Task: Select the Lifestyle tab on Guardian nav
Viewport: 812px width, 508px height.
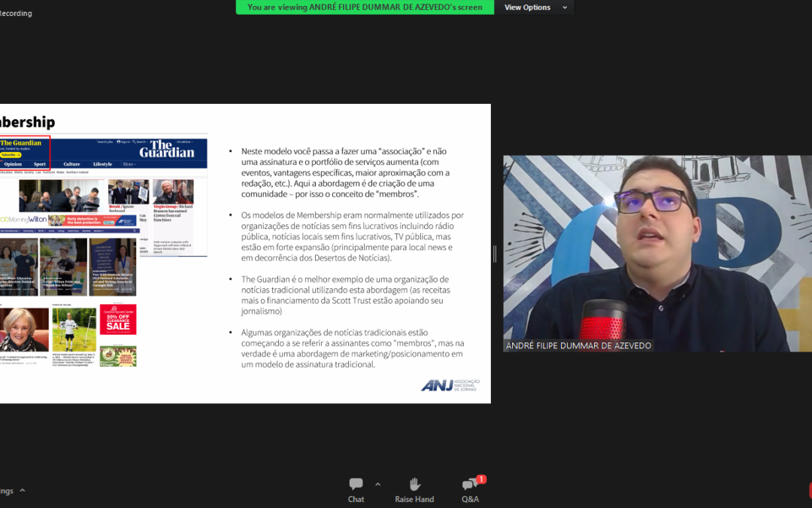Action: click(102, 164)
